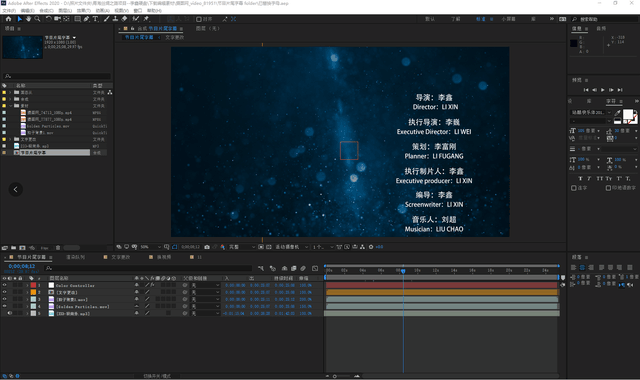Click the hide Shy layers icon in the timeline

pos(284,268)
